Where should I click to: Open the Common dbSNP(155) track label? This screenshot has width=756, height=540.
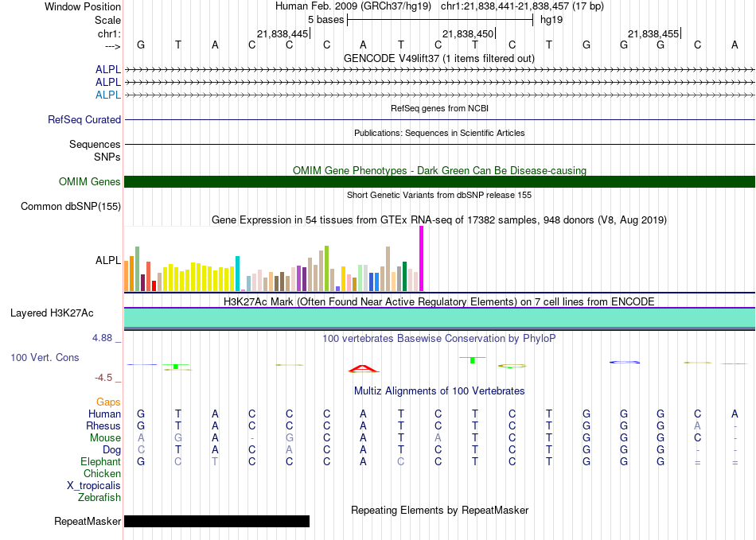[x=71, y=206]
